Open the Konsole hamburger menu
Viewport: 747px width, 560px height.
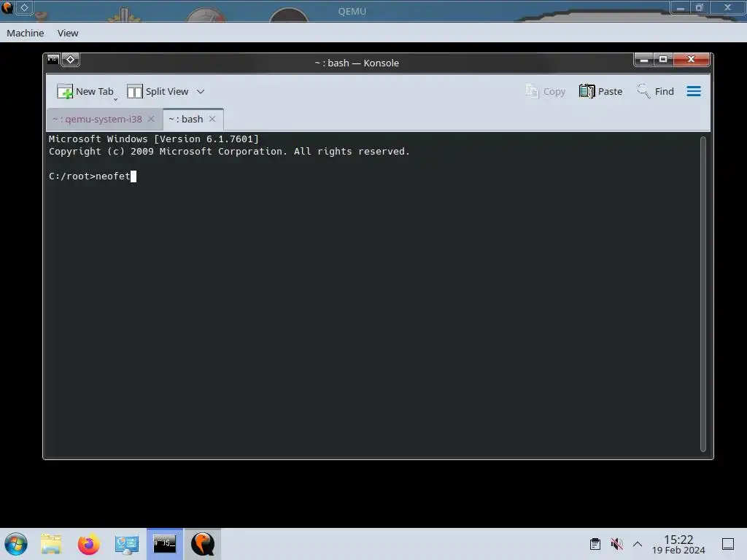coord(694,91)
